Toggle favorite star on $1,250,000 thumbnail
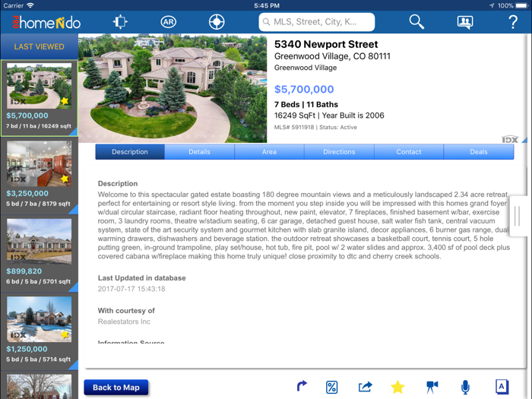The image size is (532, 399). click(65, 334)
